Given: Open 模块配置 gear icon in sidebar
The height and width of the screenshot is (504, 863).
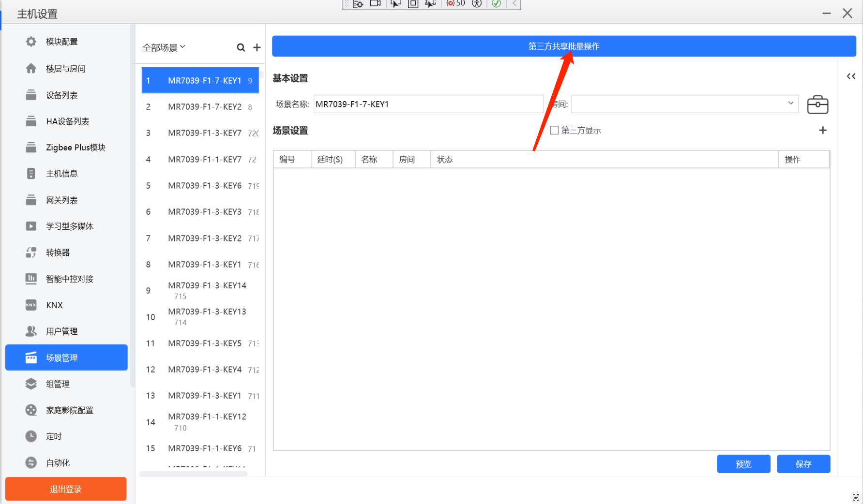Looking at the screenshot, I should (x=31, y=42).
